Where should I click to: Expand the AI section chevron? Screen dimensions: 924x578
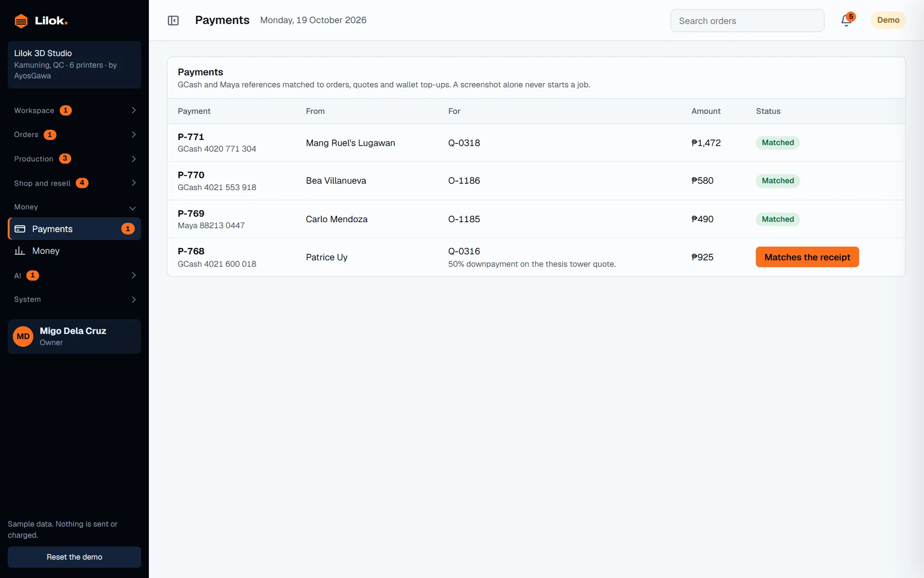click(134, 275)
